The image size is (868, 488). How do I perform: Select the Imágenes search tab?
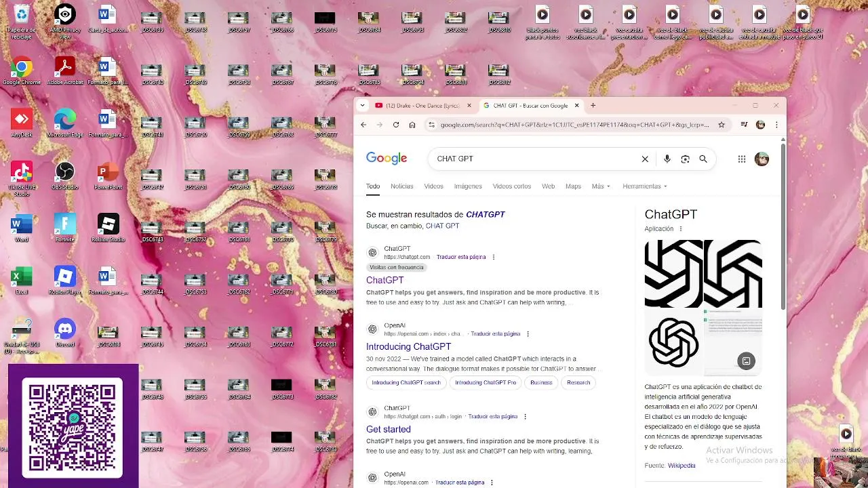click(468, 186)
